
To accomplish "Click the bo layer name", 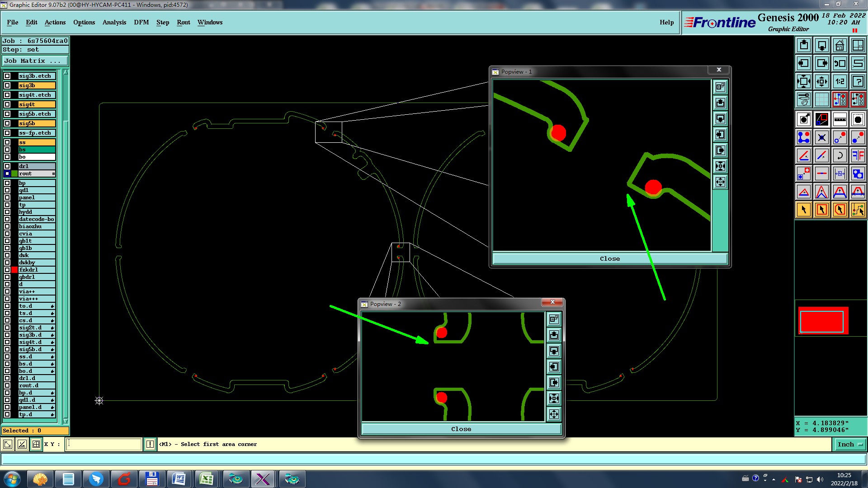I will tap(37, 157).
